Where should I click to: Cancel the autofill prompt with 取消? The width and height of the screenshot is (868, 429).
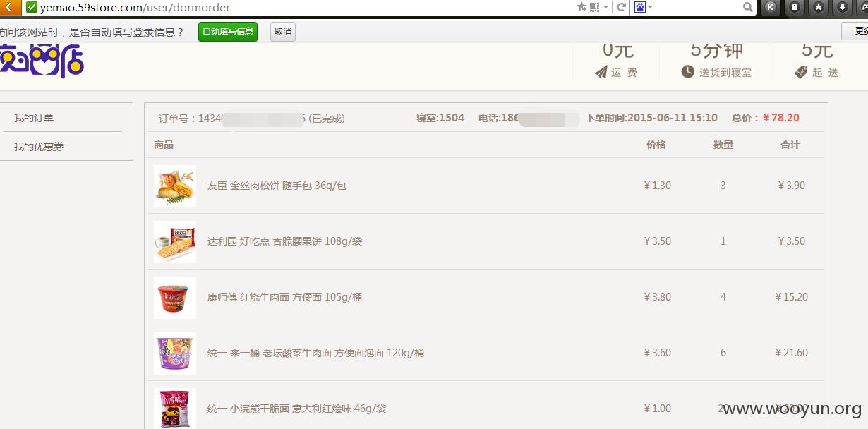283,32
